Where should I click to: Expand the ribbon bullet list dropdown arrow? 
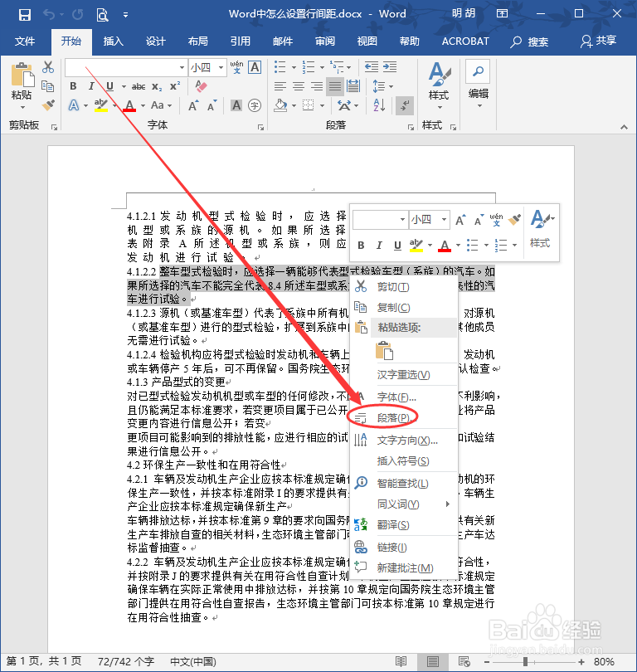coord(294,68)
